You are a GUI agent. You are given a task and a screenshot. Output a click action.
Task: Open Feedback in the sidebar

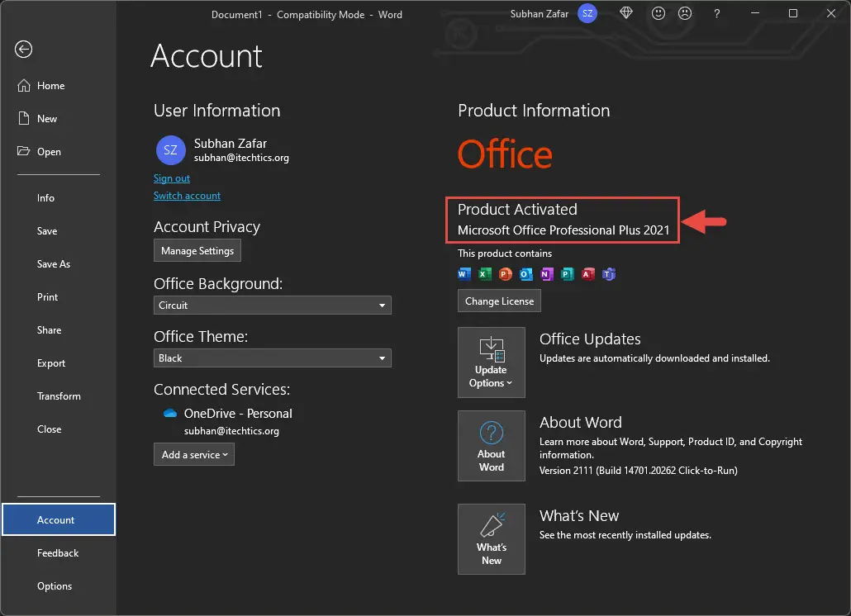pyautogui.click(x=58, y=553)
